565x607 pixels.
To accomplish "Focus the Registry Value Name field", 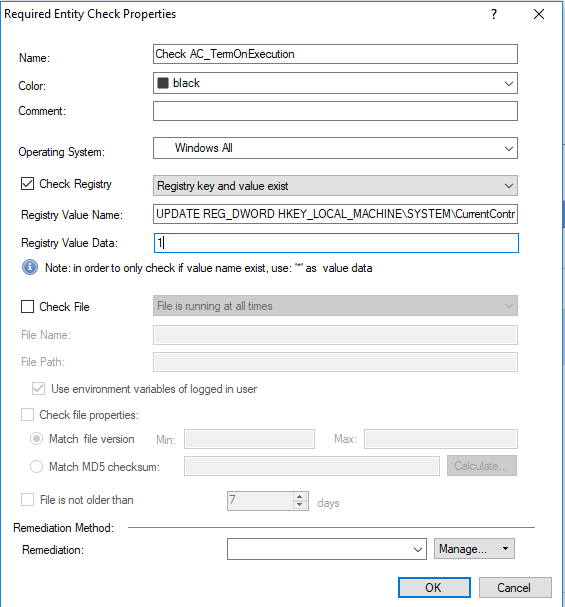I will [335, 214].
